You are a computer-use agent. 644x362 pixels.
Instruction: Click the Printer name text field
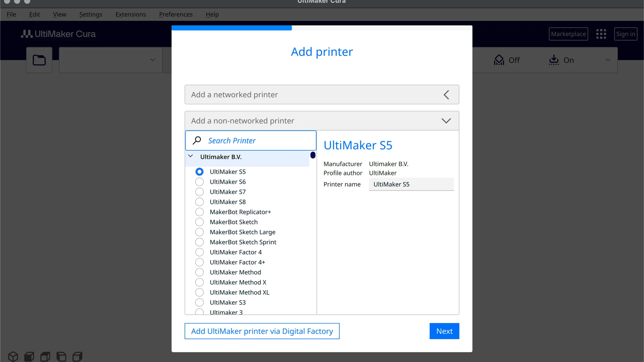pos(412,184)
